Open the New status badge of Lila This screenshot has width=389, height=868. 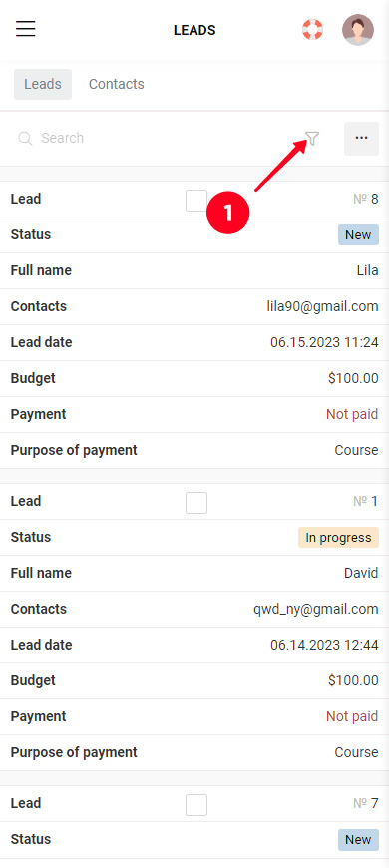358,234
